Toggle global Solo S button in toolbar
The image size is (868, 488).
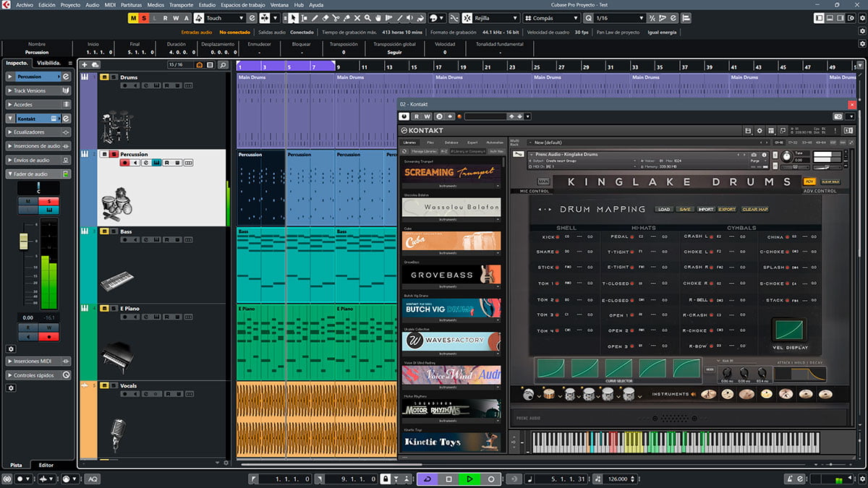point(145,17)
